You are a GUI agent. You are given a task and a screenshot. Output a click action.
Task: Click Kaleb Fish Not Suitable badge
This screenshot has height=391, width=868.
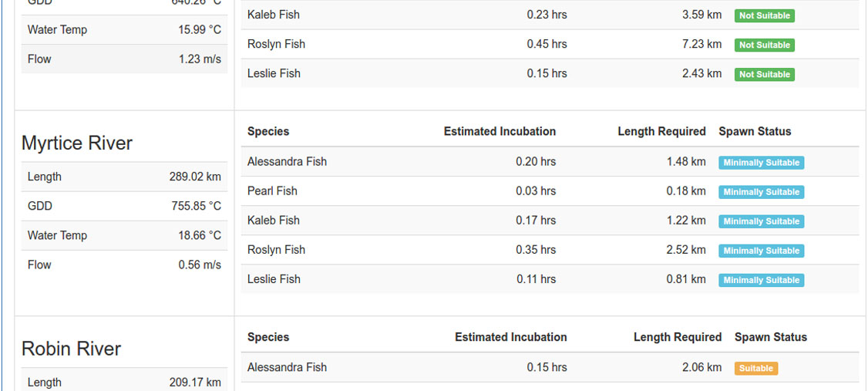pyautogui.click(x=765, y=15)
